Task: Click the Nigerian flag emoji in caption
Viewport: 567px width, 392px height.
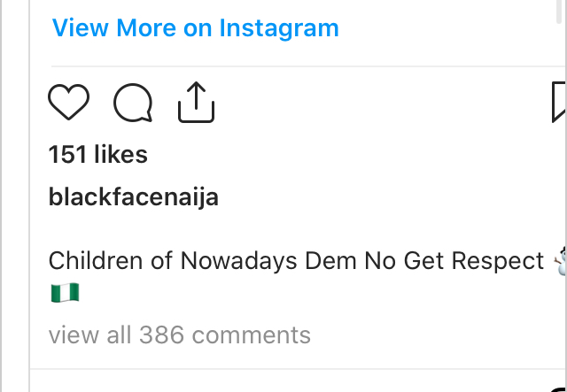Action: click(66, 292)
